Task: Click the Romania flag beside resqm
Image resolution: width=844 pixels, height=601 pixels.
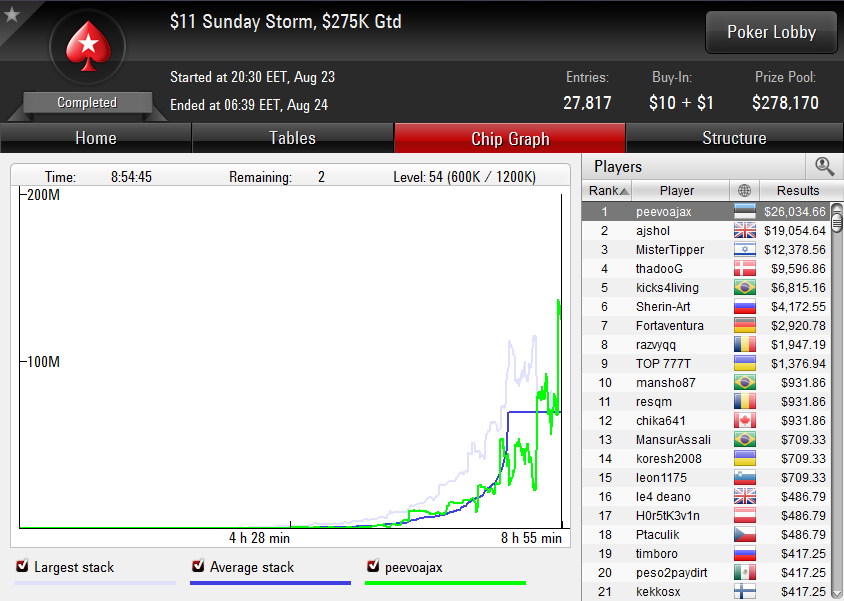Action: (745, 401)
